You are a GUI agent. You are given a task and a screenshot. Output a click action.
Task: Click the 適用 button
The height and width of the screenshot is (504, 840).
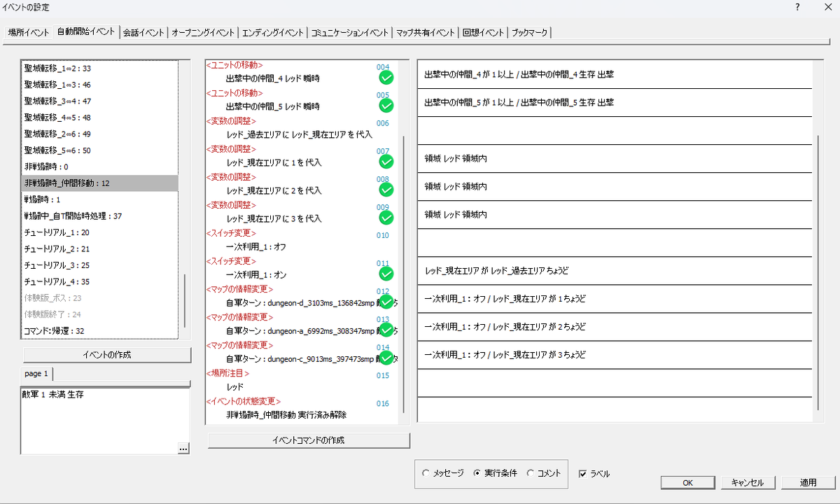[x=808, y=483]
